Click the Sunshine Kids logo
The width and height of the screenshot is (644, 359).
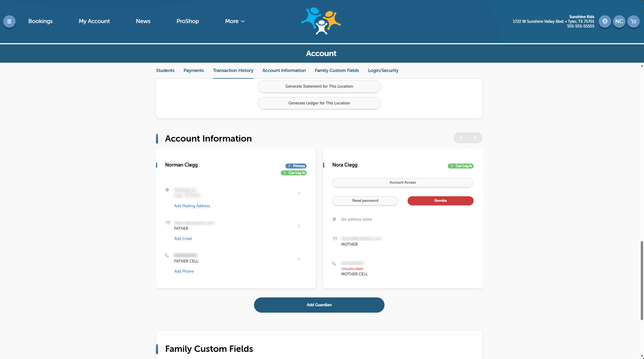(x=321, y=21)
